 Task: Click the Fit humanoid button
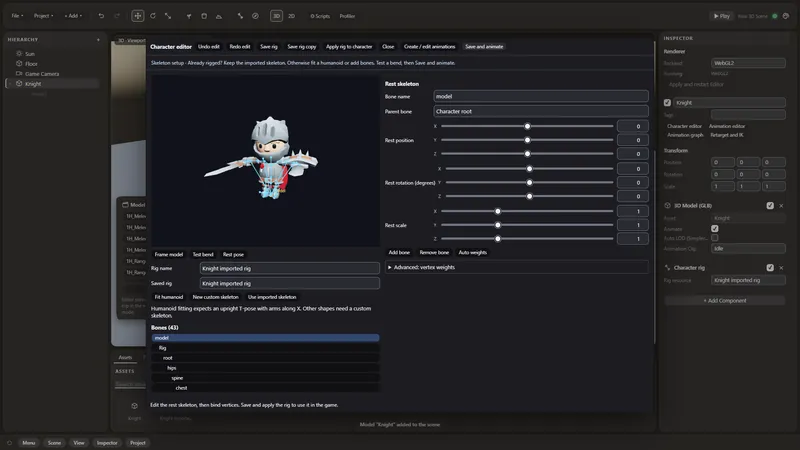(169, 297)
